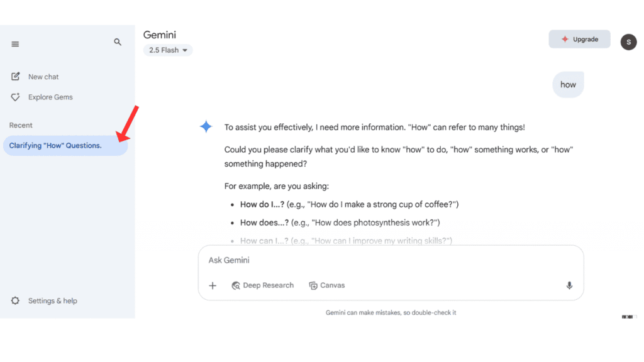Click the Canvas icon in the prompt bar
The height and width of the screenshot is (362, 644).
pyautogui.click(x=313, y=285)
